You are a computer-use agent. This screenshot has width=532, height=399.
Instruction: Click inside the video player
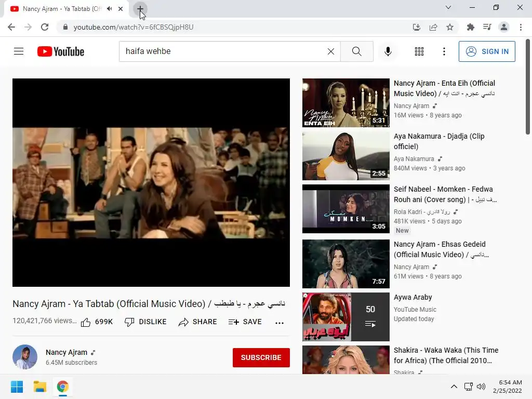[151, 182]
